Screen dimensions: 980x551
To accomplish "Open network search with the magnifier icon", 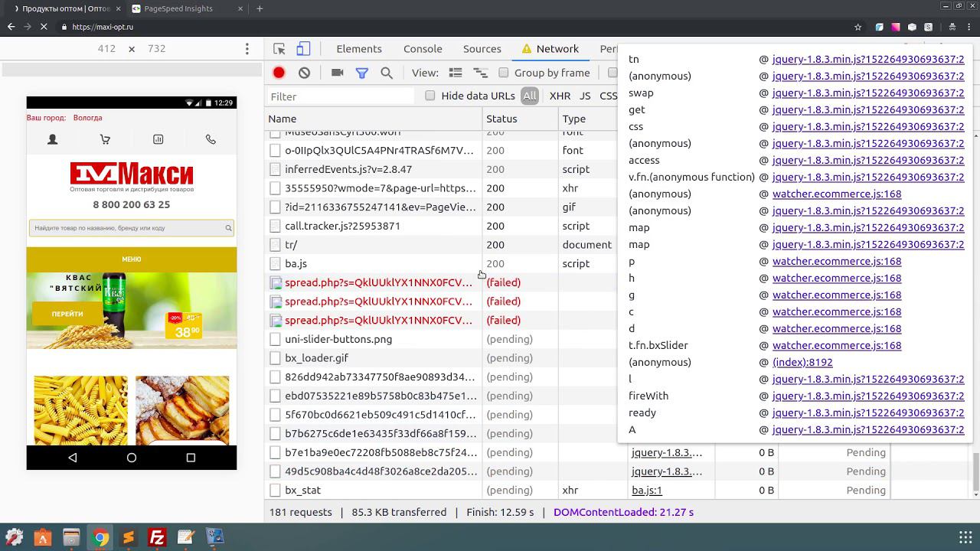I will [387, 73].
